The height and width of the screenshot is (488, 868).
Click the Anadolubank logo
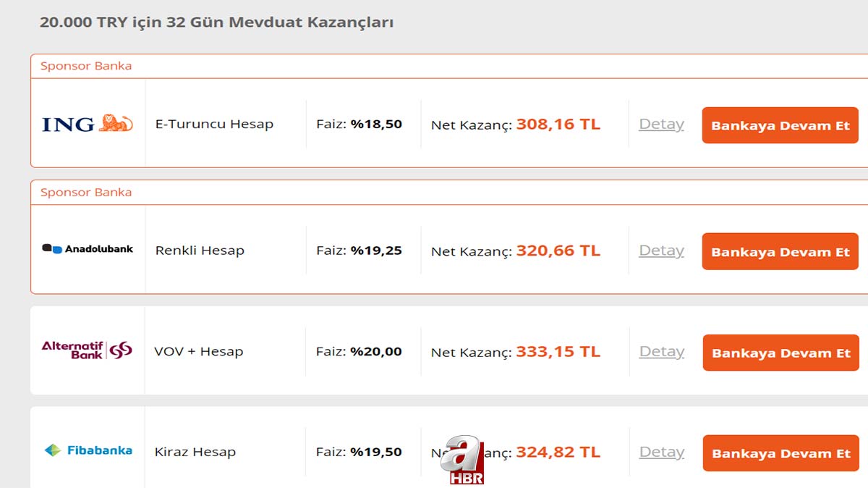pyautogui.click(x=88, y=249)
